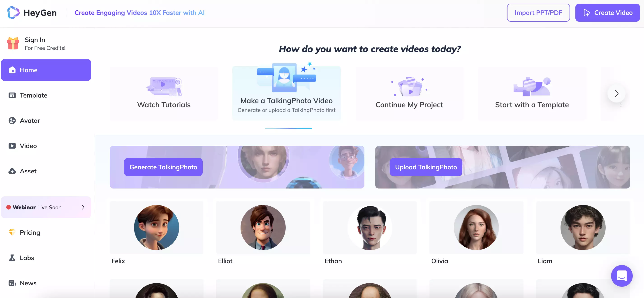Viewport: 644px width, 298px height.
Task: Click Generate TalkingPhoto button
Action: pyautogui.click(x=163, y=167)
